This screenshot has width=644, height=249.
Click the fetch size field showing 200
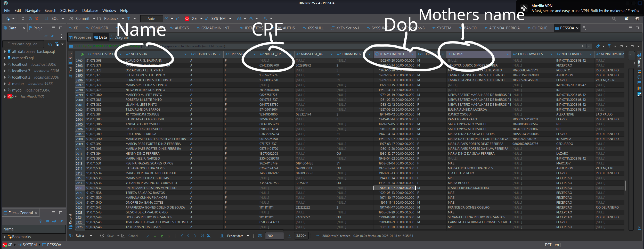click(274, 236)
